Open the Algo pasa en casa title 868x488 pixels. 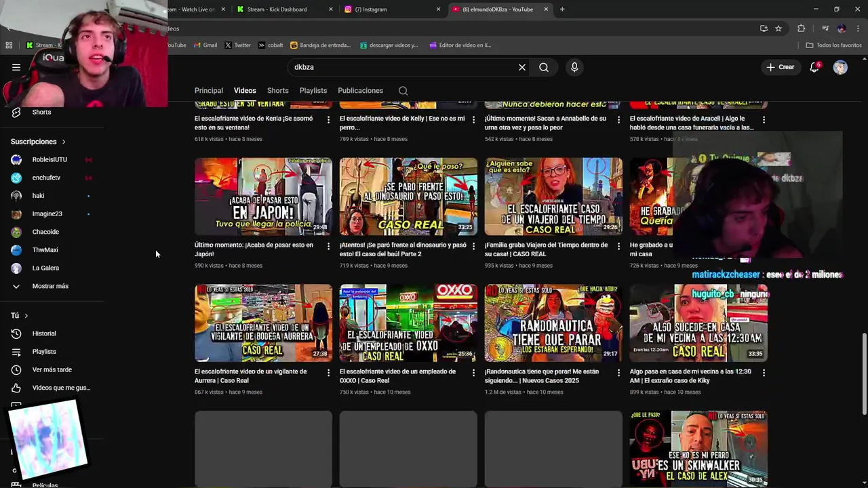pyautogui.click(x=690, y=375)
